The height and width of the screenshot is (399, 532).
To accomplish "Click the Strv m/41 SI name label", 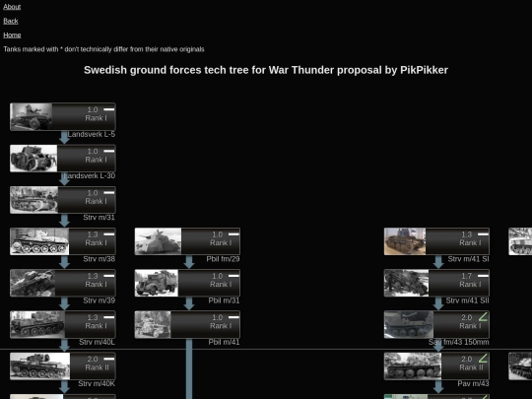I will pos(469,259).
